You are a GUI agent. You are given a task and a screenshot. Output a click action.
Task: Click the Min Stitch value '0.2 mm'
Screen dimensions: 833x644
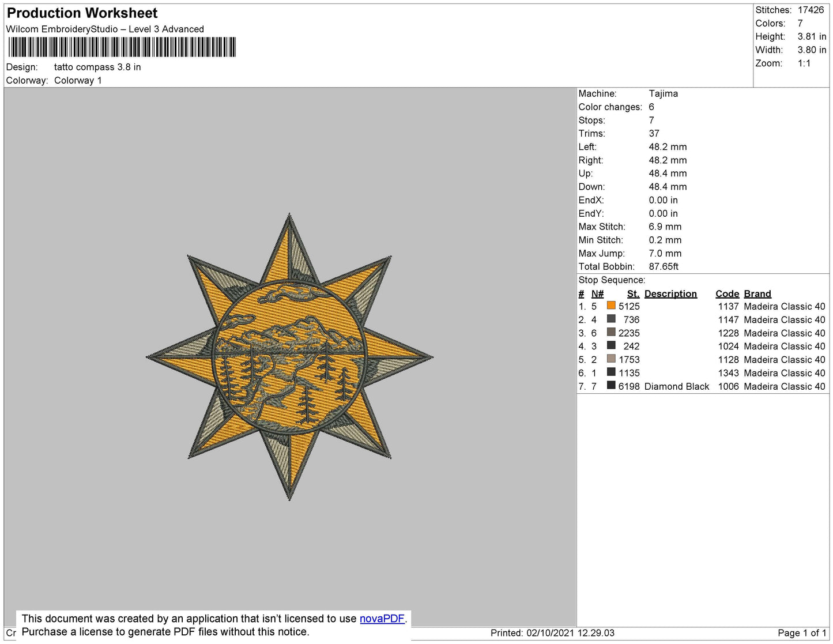[665, 240]
